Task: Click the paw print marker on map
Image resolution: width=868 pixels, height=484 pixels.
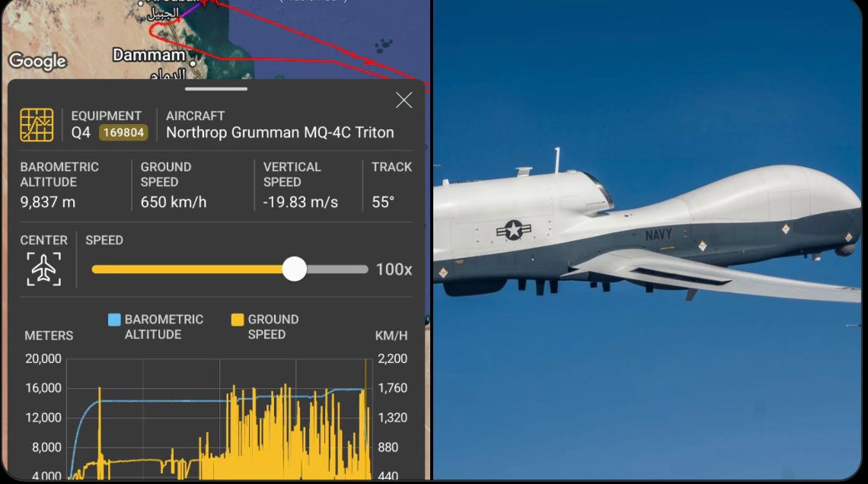Action: pyautogui.click(x=383, y=46)
